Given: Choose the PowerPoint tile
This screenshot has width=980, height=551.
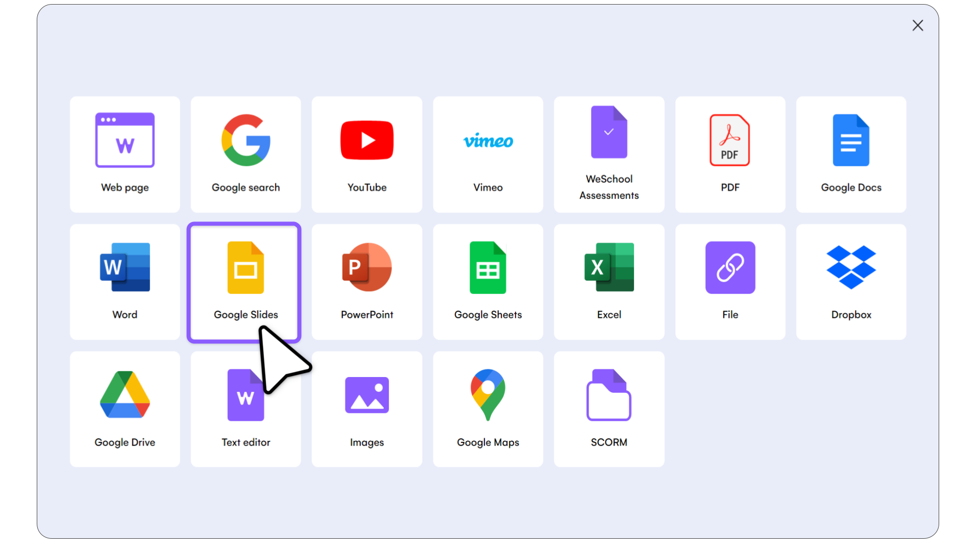Looking at the screenshot, I should pyautogui.click(x=367, y=282).
